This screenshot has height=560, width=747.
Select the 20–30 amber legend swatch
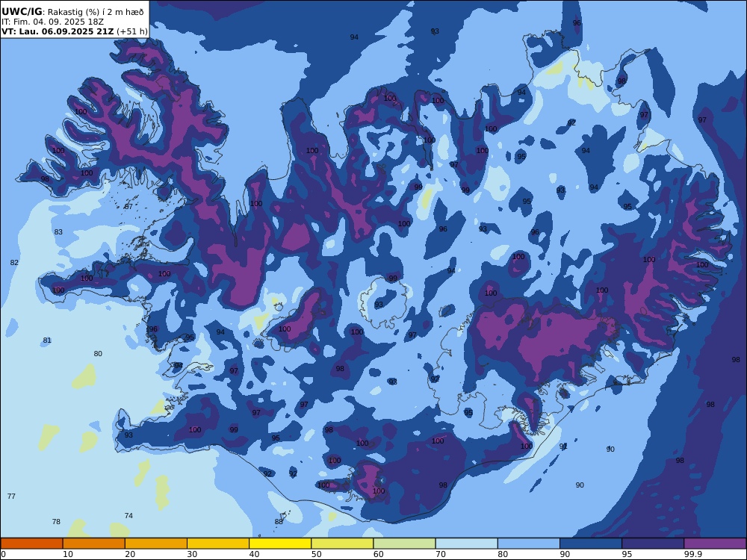click(x=156, y=544)
